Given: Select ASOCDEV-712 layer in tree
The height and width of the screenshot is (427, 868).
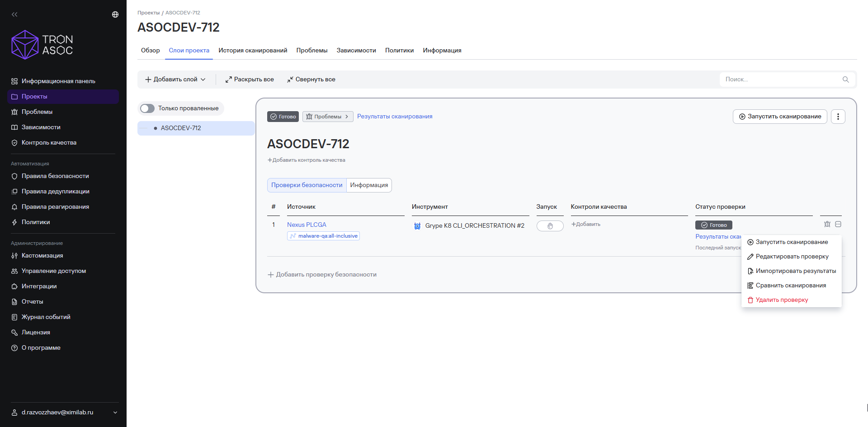Looking at the screenshot, I should pos(196,128).
